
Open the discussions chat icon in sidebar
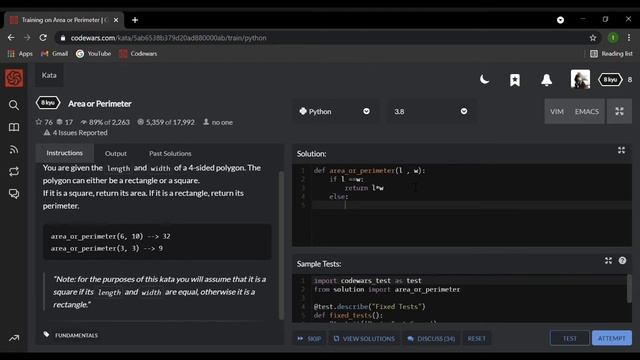click(x=14, y=193)
